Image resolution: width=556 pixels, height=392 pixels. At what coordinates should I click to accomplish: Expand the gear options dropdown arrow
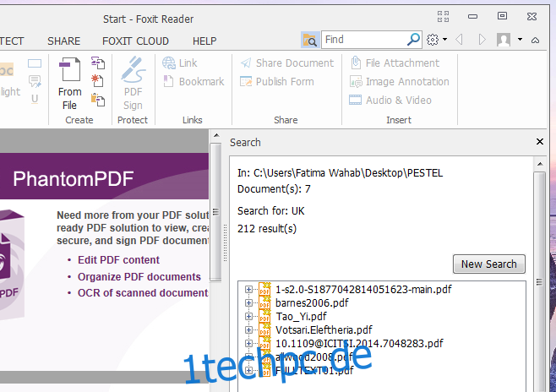point(444,40)
